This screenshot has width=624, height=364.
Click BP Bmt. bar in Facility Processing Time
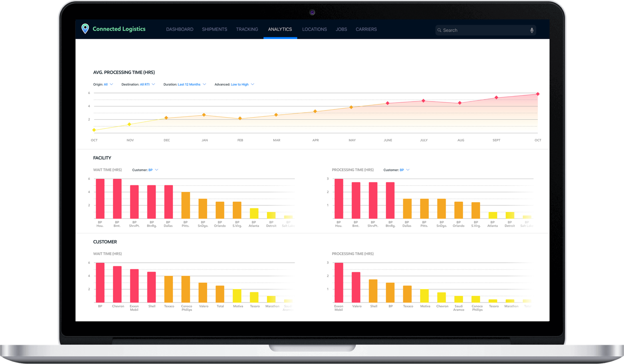[356, 200]
